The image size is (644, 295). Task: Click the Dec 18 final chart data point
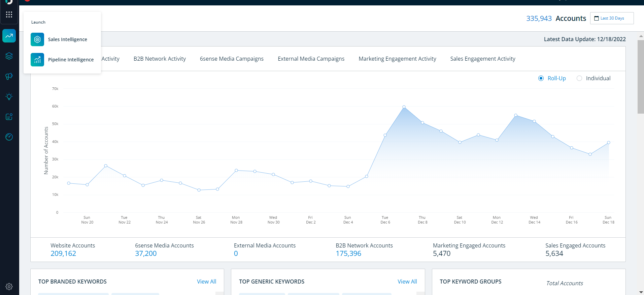point(609,143)
